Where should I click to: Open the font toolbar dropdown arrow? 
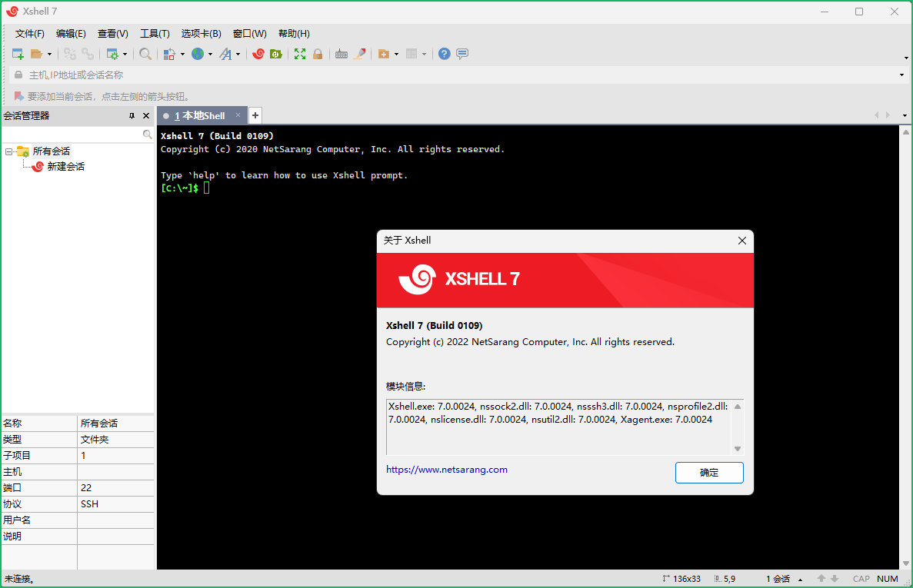[238, 54]
